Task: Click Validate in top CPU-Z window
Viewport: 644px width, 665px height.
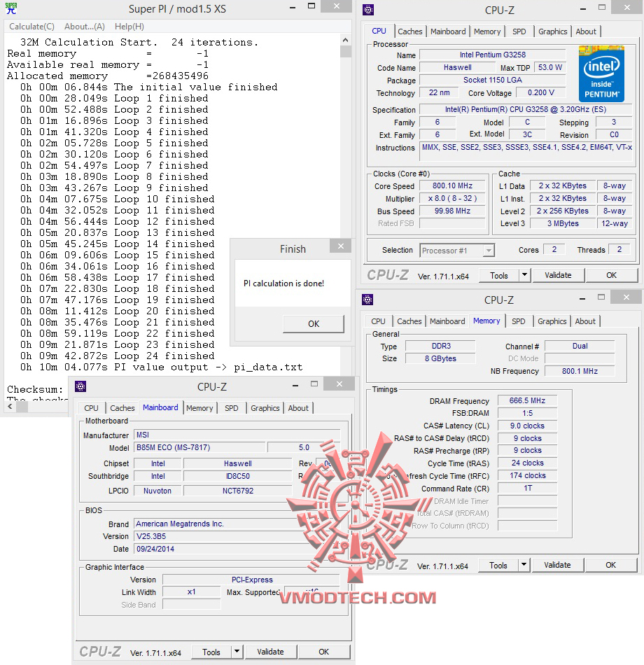Action: [558, 275]
